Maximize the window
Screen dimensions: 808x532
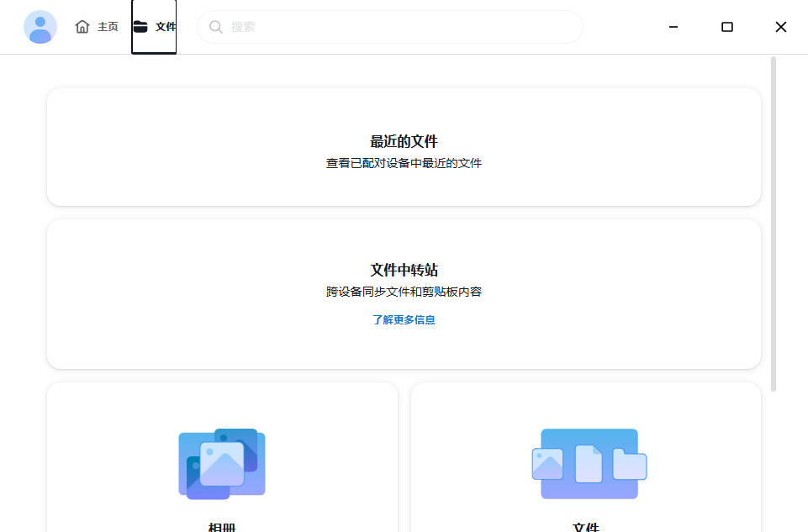(x=727, y=27)
